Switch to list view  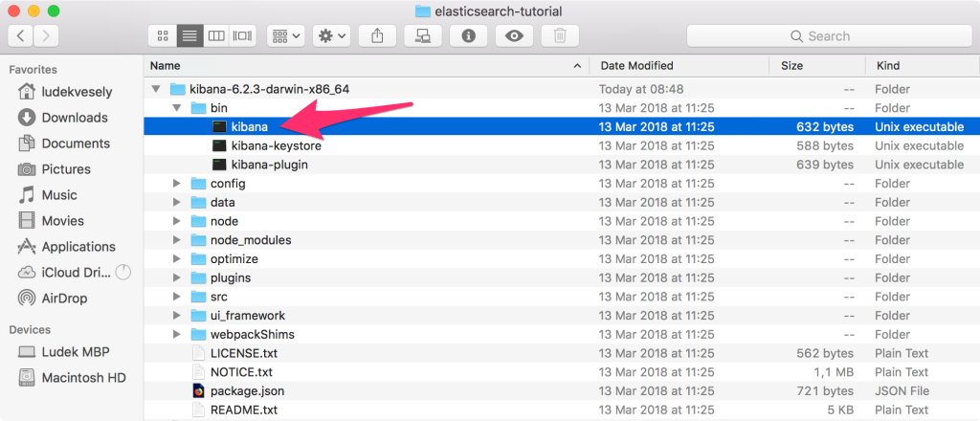pos(189,35)
